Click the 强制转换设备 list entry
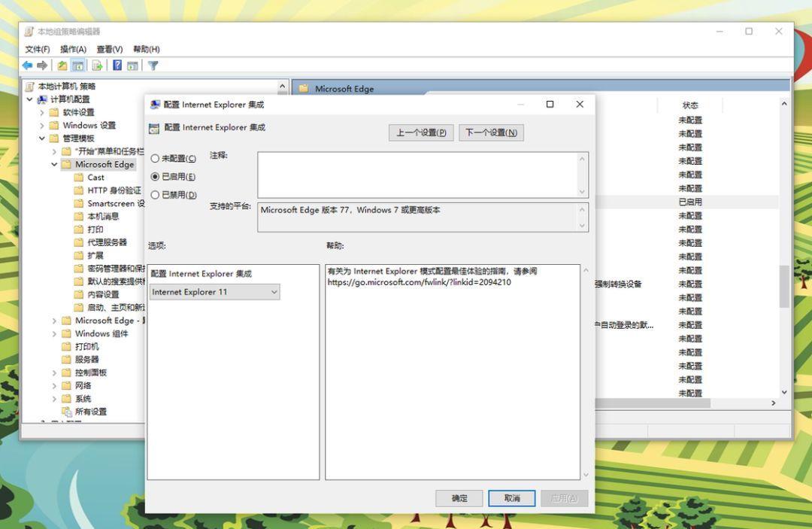The image size is (812, 529). click(618, 284)
